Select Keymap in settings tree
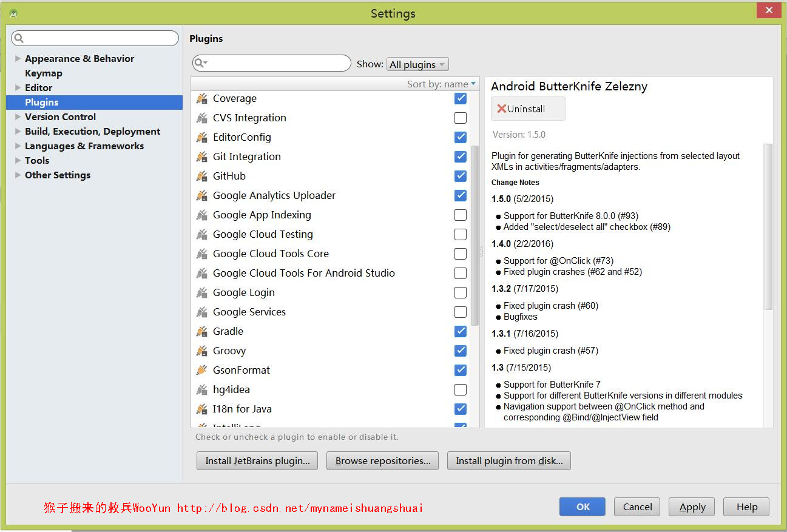 [x=44, y=73]
